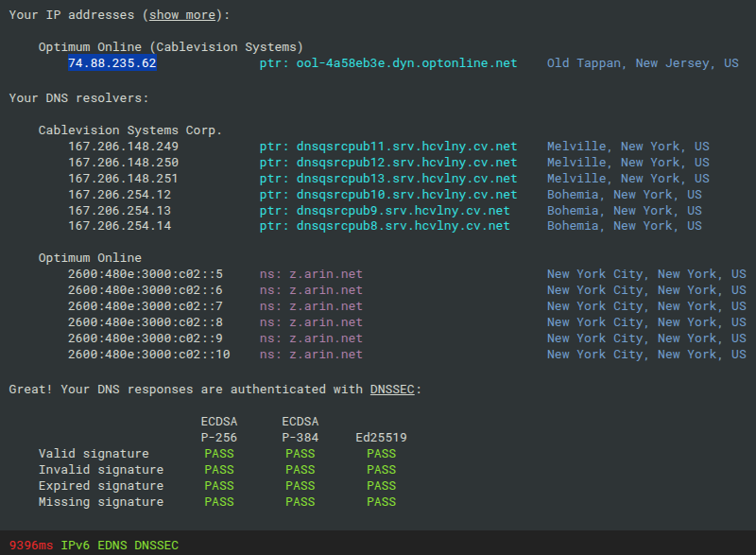Select resolver IP 167.206.254.13
This screenshot has width=756, height=555.
pyautogui.click(x=120, y=211)
